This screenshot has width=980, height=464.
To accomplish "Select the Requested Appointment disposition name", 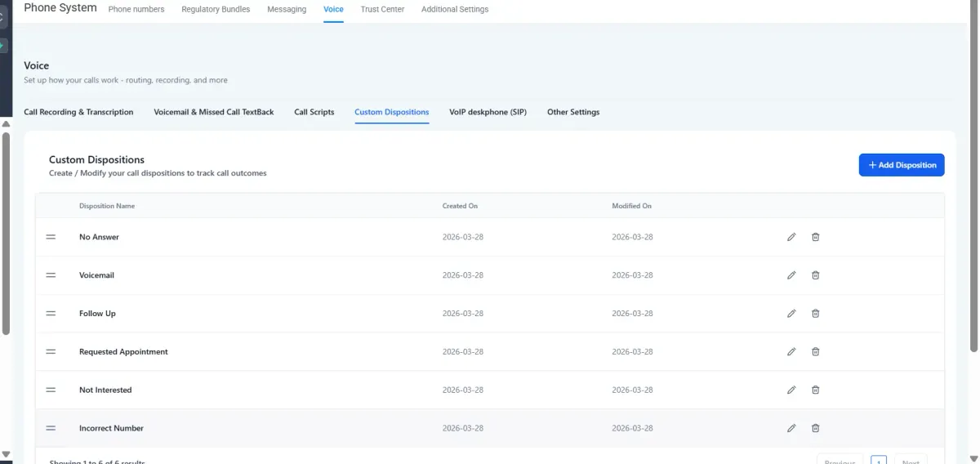I will point(123,352).
